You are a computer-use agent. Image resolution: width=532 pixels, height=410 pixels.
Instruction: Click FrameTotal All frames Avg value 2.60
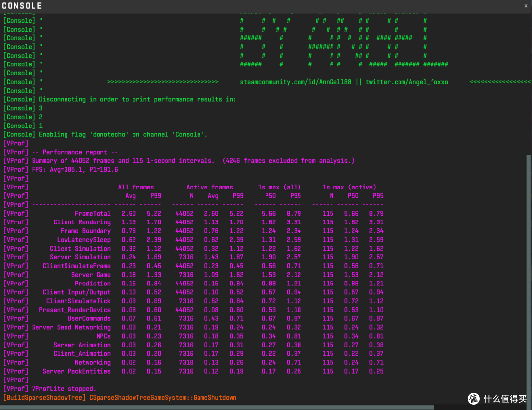pyautogui.click(x=129, y=214)
